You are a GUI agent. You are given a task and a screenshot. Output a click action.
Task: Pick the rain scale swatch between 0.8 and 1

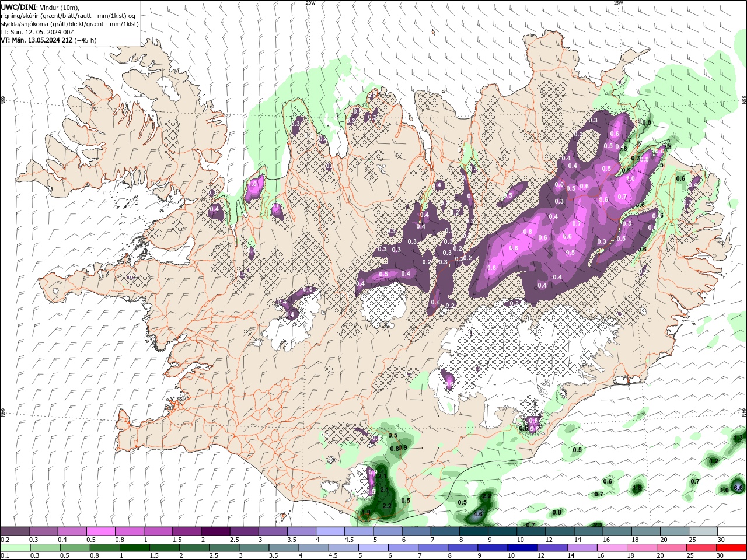[104, 547]
